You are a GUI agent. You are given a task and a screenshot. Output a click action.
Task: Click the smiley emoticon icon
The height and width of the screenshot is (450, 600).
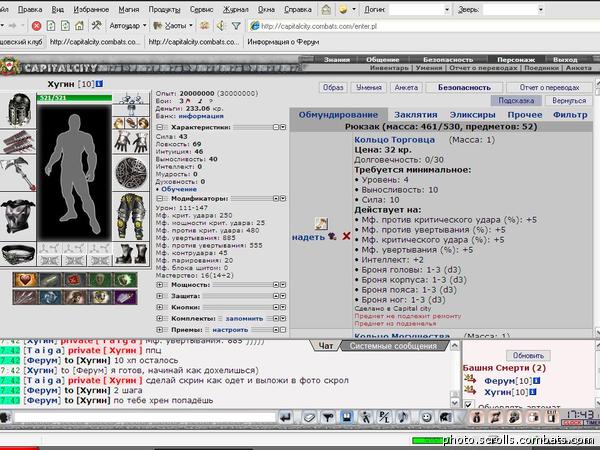click(426, 417)
